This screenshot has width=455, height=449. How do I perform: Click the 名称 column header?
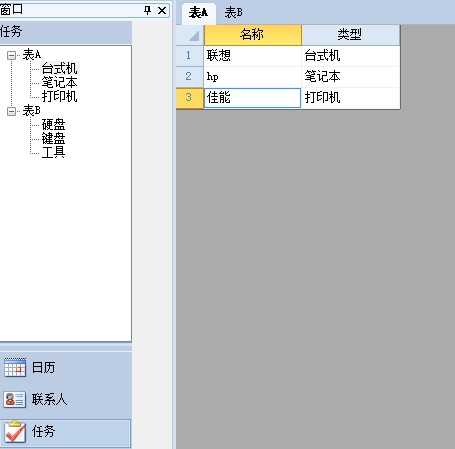pyautogui.click(x=253, y=35)
